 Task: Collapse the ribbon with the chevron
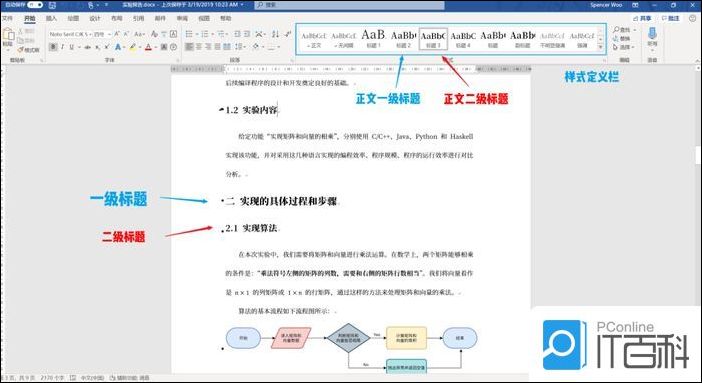(698, 60)
